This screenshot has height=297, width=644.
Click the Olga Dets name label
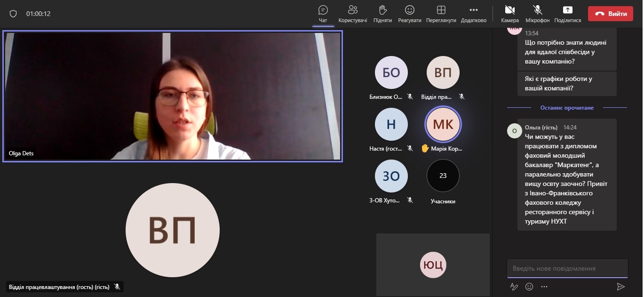point(21,153)
